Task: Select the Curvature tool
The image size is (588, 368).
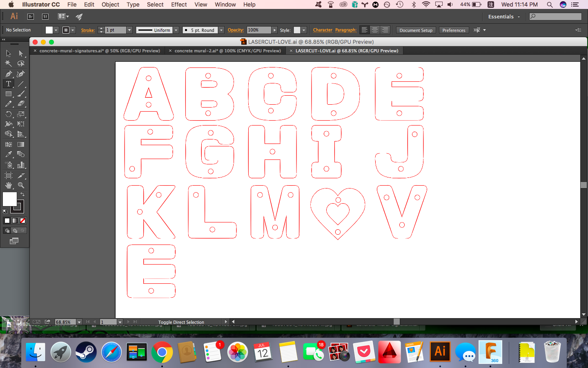Action: click(21, 74)
